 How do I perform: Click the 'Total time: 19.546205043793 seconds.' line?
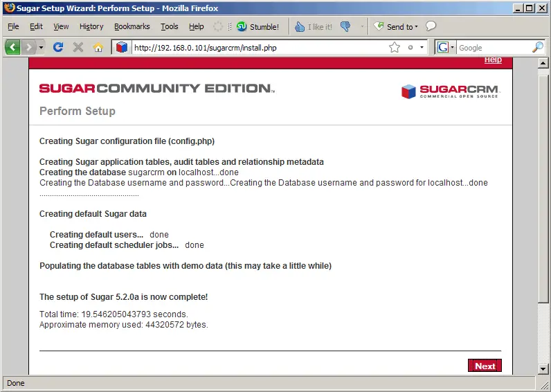click(114, 314)
